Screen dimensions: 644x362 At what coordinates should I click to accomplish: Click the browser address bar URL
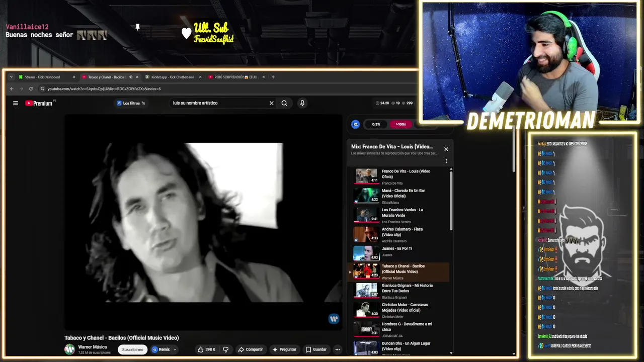coord(104,88)
